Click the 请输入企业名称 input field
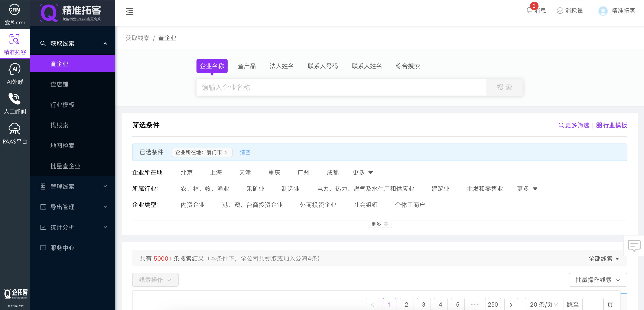 click(341, 88)
